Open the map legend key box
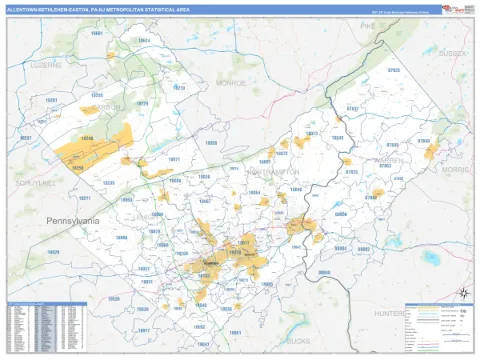The height and width of the screenshot is (360, 480). click(x=439, y=328)
